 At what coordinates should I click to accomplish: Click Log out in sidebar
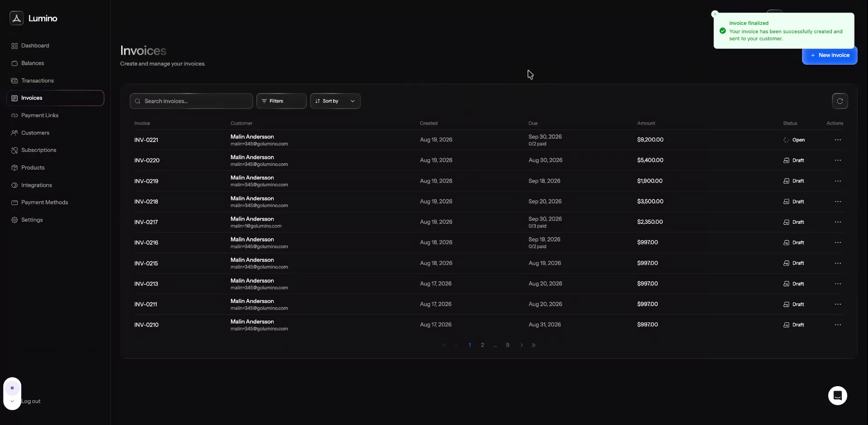click(31, 401)
